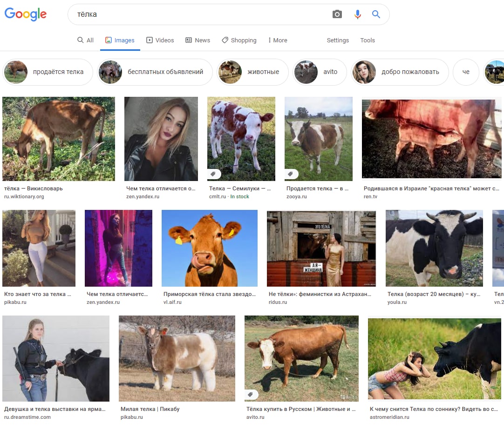Open the Settings menu
This screenshot has width=504, height=430.
(338, 40)
